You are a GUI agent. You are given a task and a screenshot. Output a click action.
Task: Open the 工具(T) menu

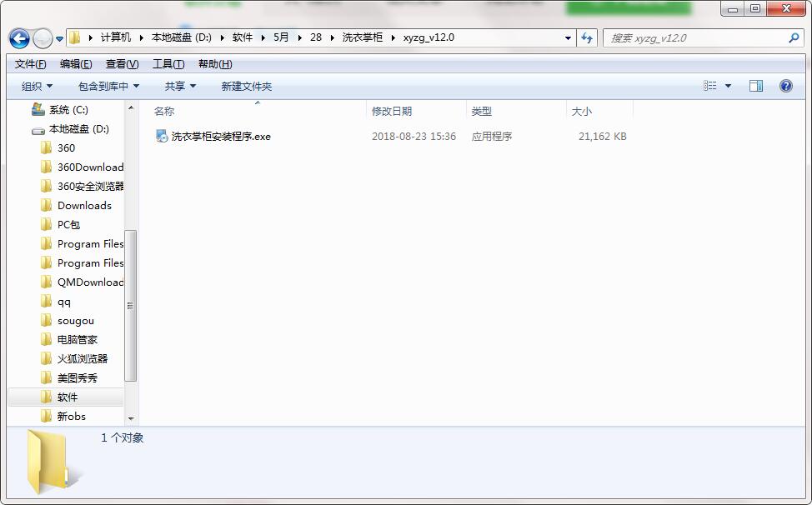pyautogui.click(x=168, y=64)
